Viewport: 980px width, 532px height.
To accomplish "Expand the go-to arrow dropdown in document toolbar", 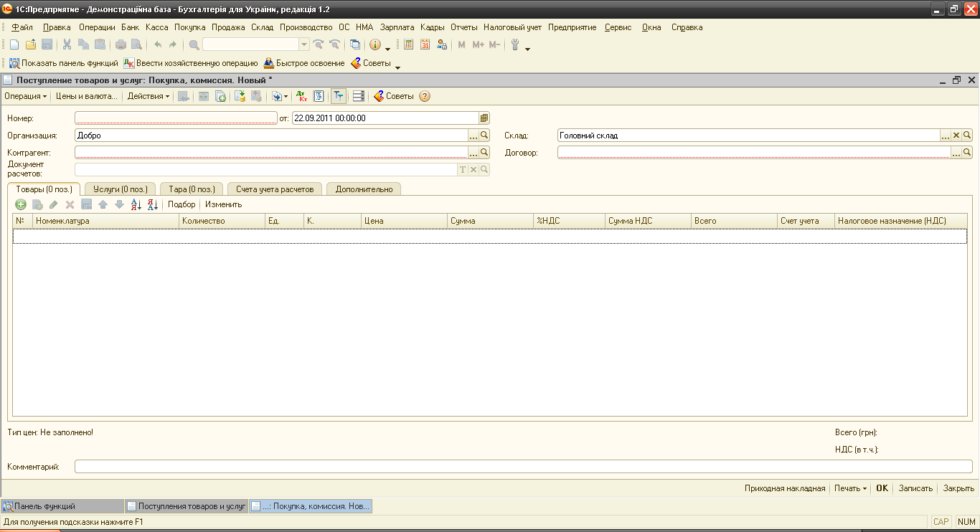I will pos(286,96).
